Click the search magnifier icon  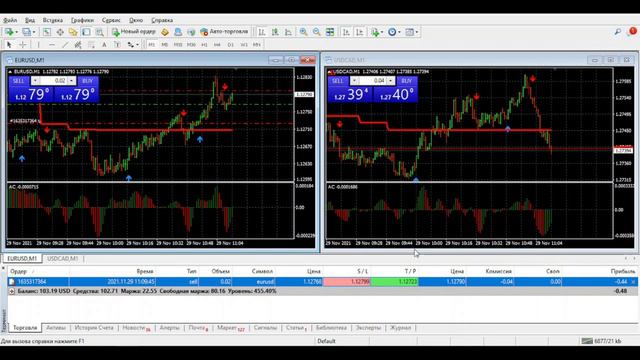[618, 32]
